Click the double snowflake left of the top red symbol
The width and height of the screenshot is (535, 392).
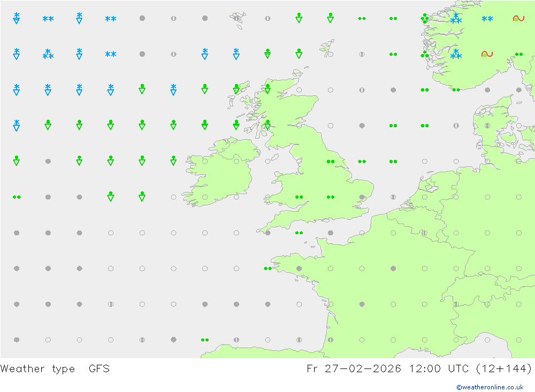tap(487, 19)
